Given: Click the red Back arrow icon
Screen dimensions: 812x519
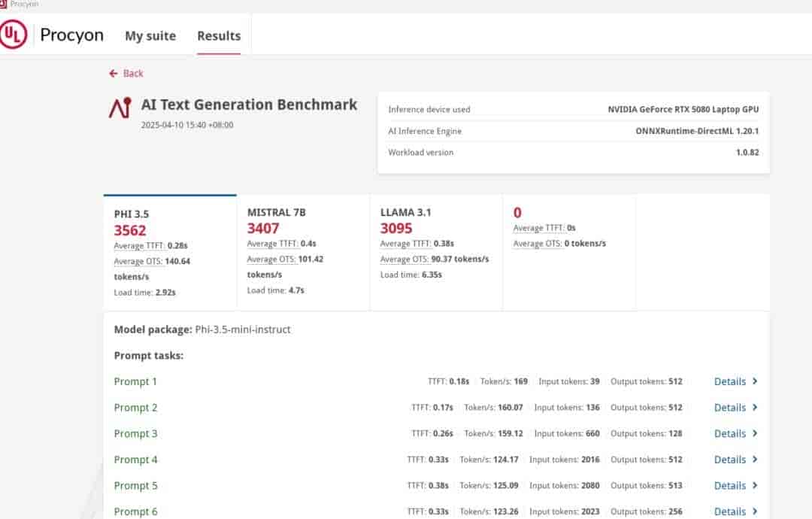Looking at the screenshot, I should (114, 74).
